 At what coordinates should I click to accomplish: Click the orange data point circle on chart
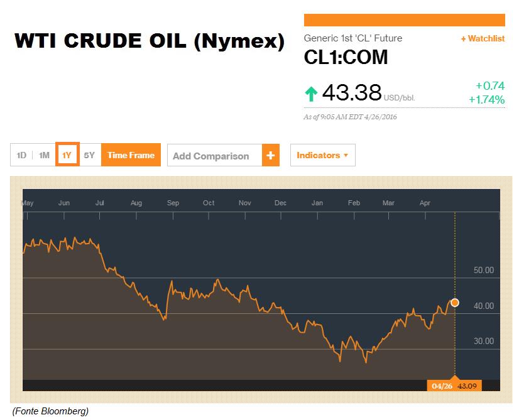tap(455, 302)
